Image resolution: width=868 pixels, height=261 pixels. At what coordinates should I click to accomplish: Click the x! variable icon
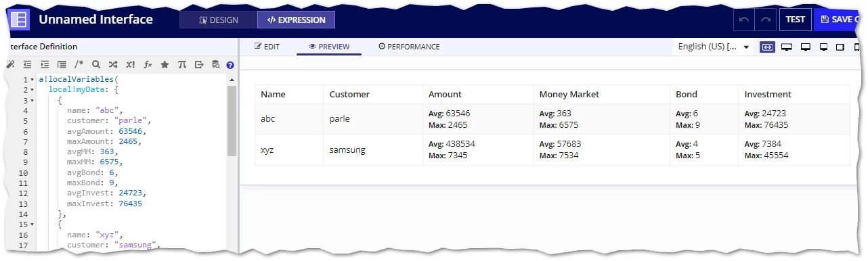tap(131, 65)
